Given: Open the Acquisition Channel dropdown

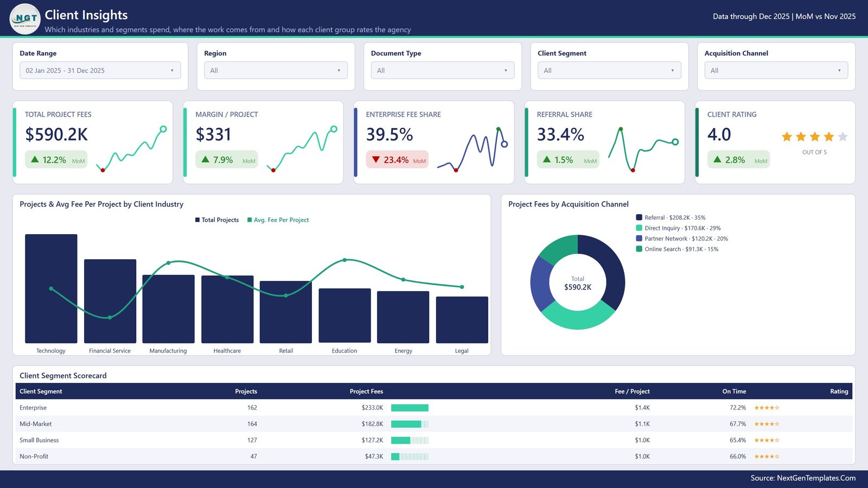Looking at the screenshot, I should click(x=776, y=70).
